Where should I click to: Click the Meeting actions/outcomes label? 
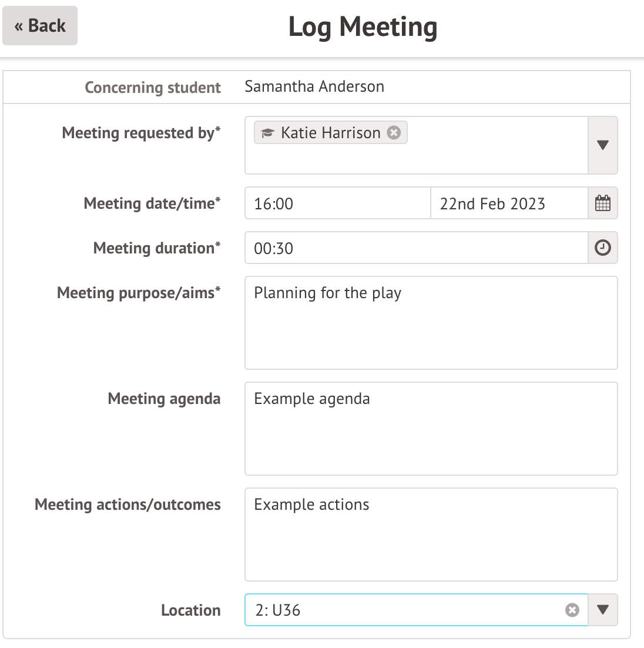(x=128, y=505)
